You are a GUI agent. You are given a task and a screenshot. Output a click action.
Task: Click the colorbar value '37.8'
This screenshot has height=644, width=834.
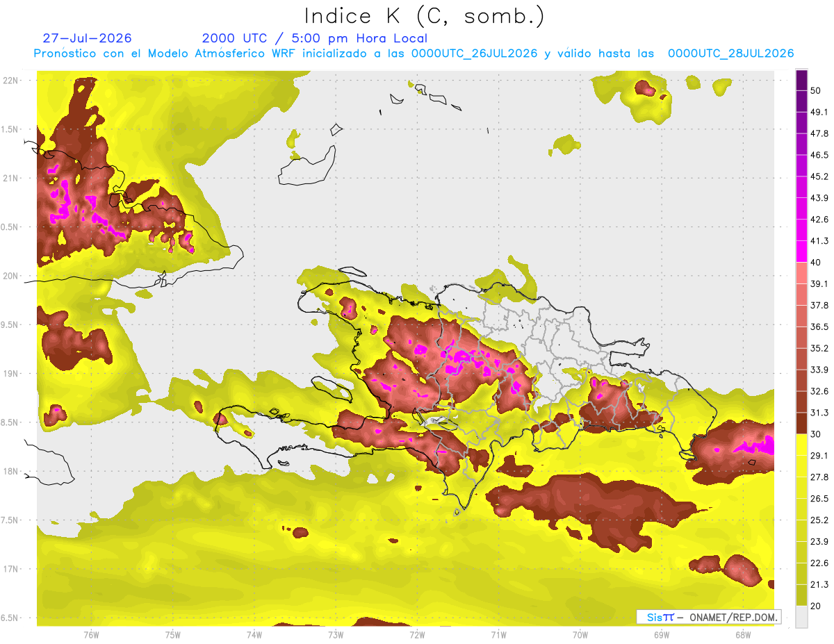[819, 305]
